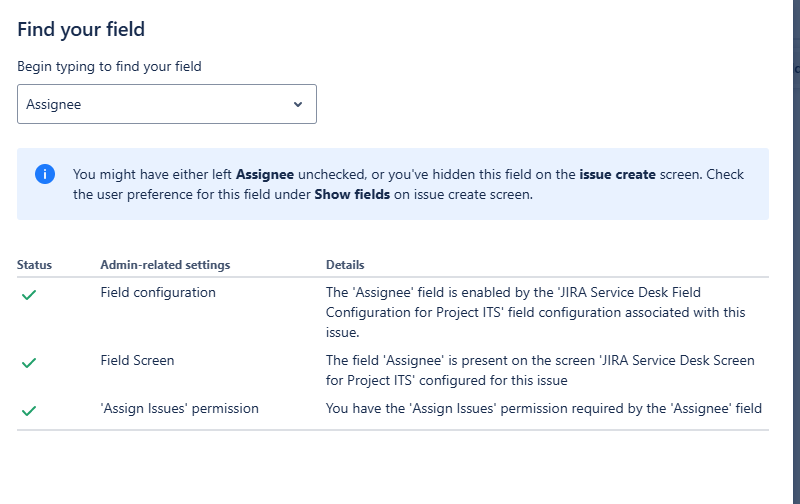The image size is (800, 504).
Task: Expand the Assignee dropdown chevron arrow
Action: 298,105
